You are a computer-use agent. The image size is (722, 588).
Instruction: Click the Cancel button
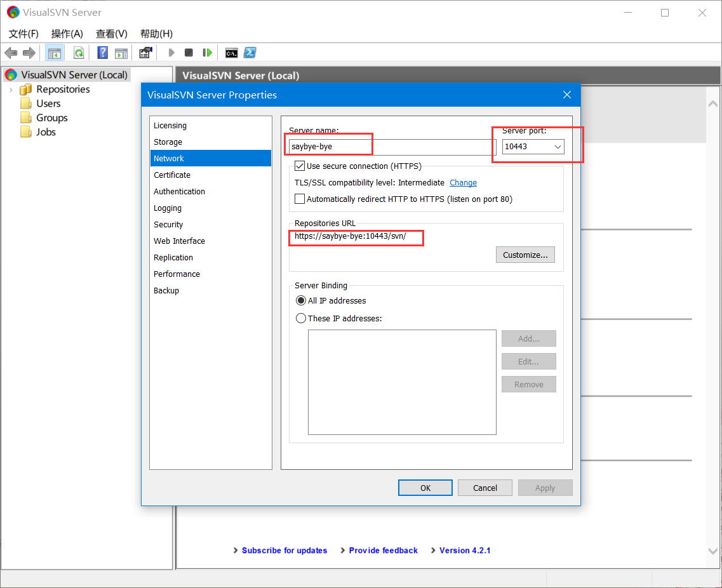[x=485, y=488]
